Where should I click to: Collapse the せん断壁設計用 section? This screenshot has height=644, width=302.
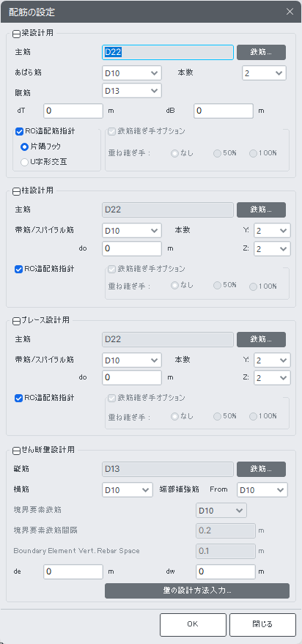click(16, 451)
